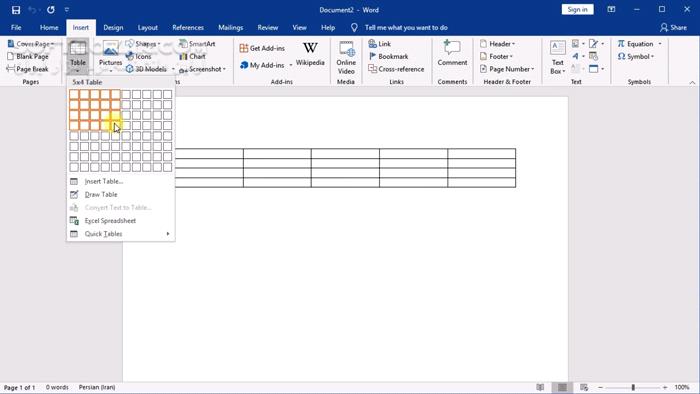Insert a Bookmark
Viewport: 700px width, 394px height.
(388, 57)
